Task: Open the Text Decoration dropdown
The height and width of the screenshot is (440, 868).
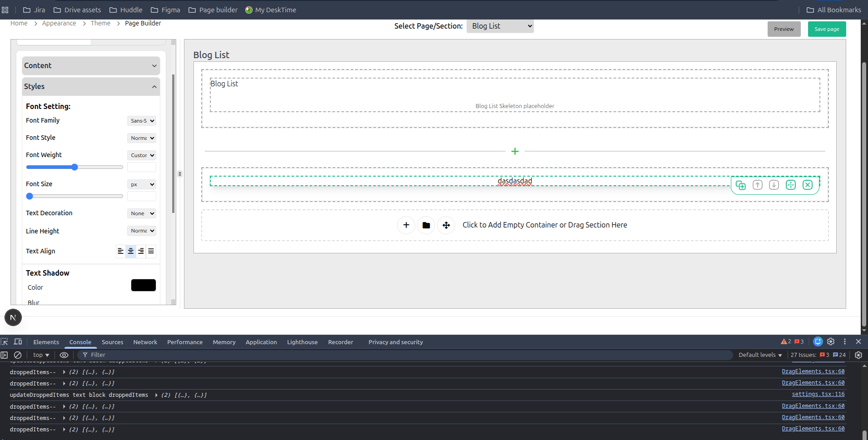Action: coord(142,213)
